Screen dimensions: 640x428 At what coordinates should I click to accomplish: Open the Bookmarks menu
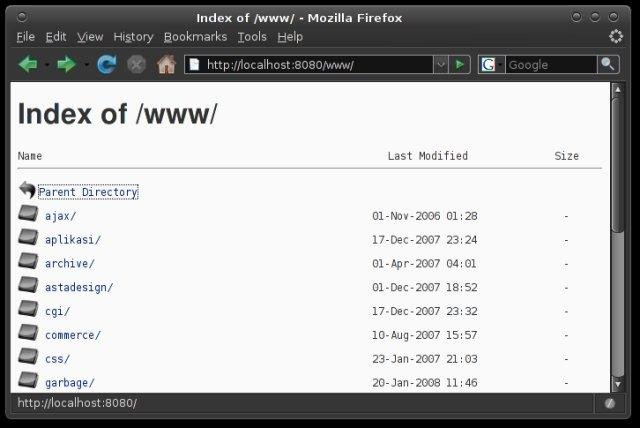pyautogui.click(x=196, y=37)
